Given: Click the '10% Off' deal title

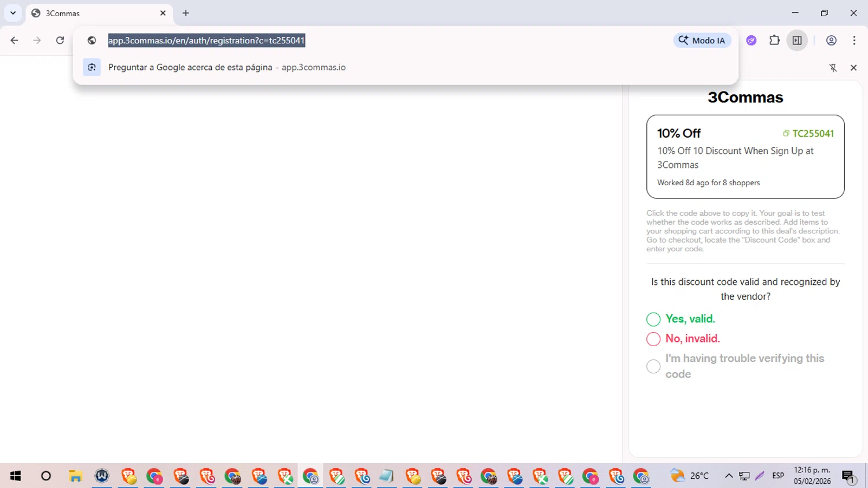Looking at the screenshot, I should point(679,133).
